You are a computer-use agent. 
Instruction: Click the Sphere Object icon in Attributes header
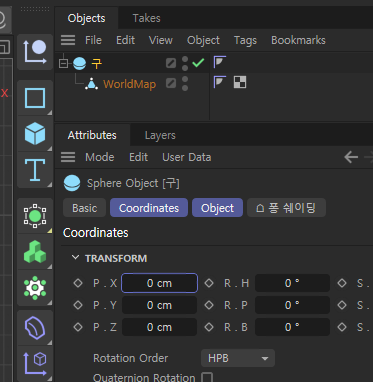click(72, 183)
